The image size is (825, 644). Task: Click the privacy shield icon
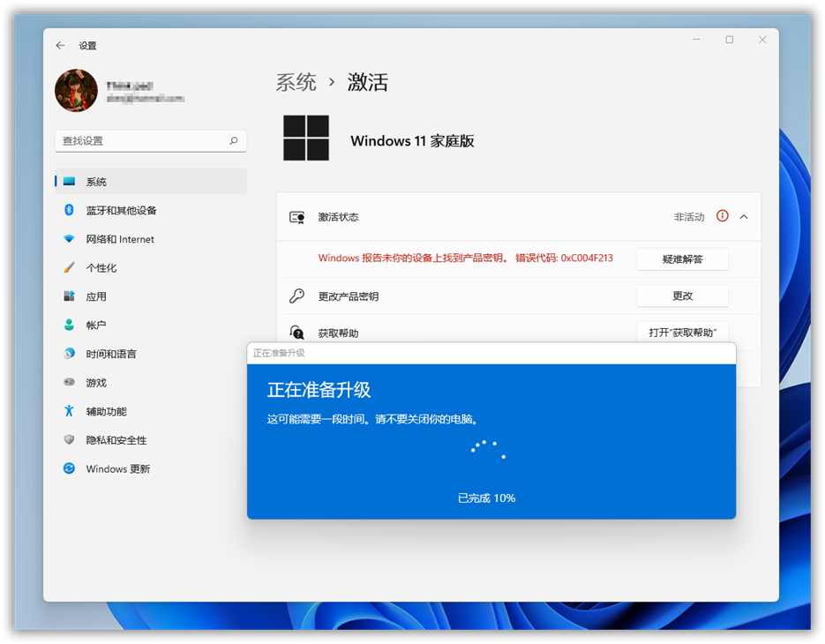tap(69, 439)
